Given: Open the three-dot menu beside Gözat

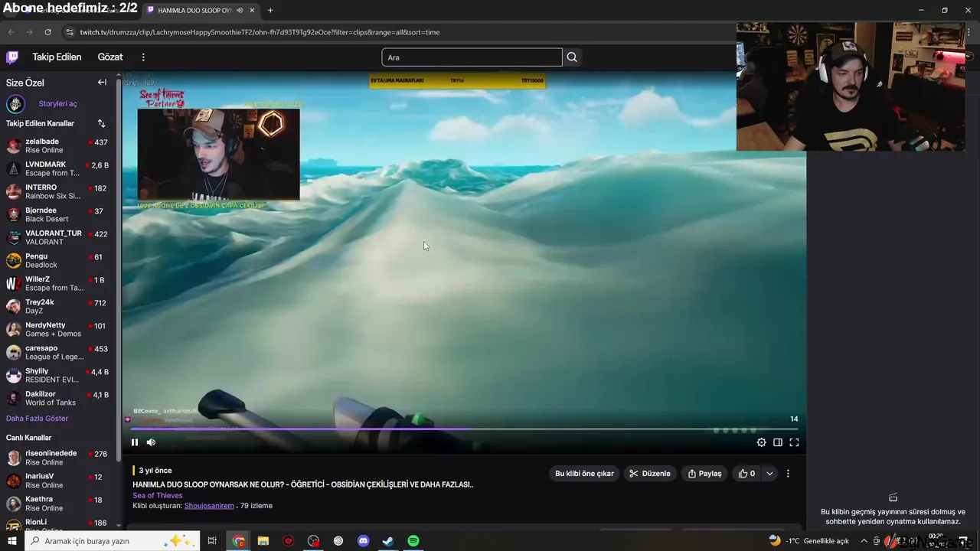Looking at the screenshot, I should point(142,57).
